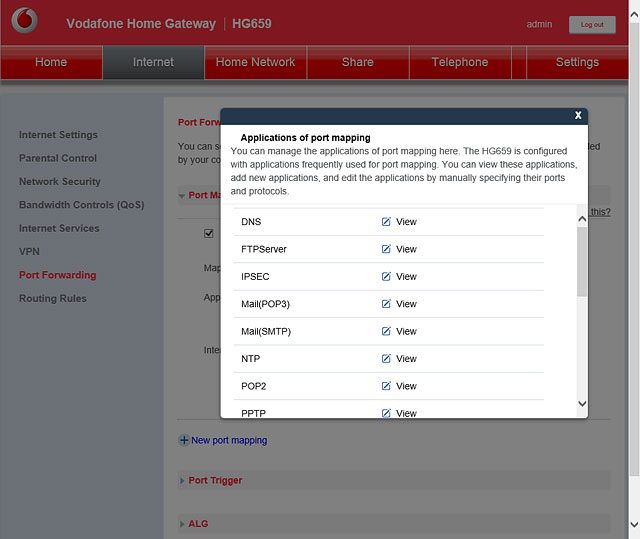The height and width of the screenshot is (539, 640).
Task: Select the Internet tab
Action: (153, 62)
